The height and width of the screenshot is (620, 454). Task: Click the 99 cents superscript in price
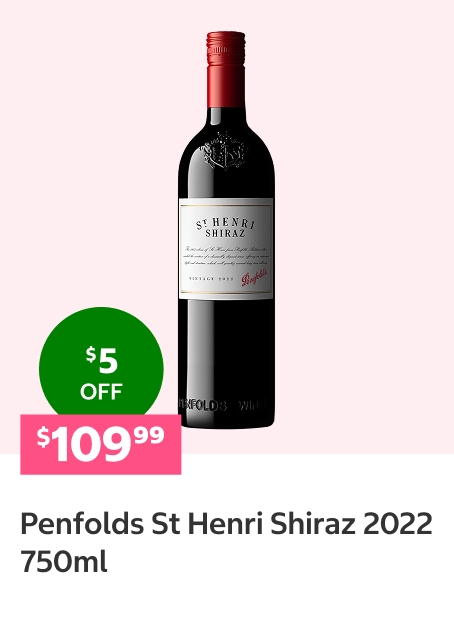(x=149, y=435)
